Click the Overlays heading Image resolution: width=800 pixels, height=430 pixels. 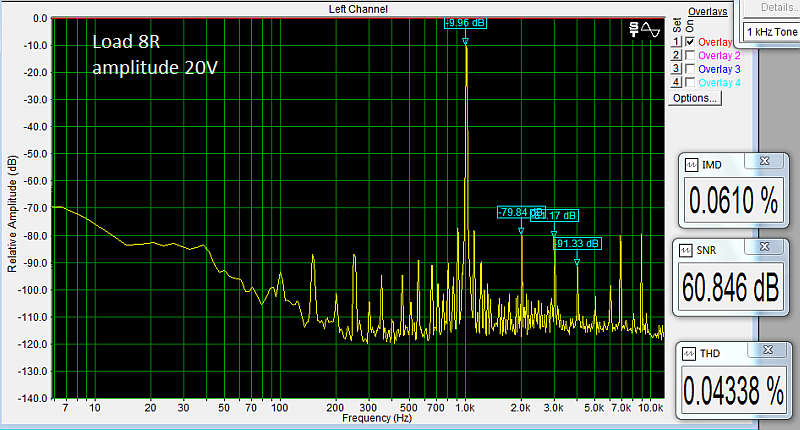click(x=708, y=11)
